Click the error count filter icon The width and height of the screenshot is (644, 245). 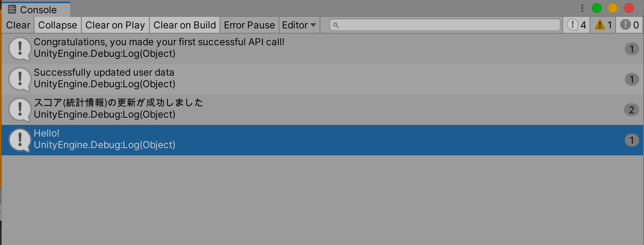coord(625,25)
